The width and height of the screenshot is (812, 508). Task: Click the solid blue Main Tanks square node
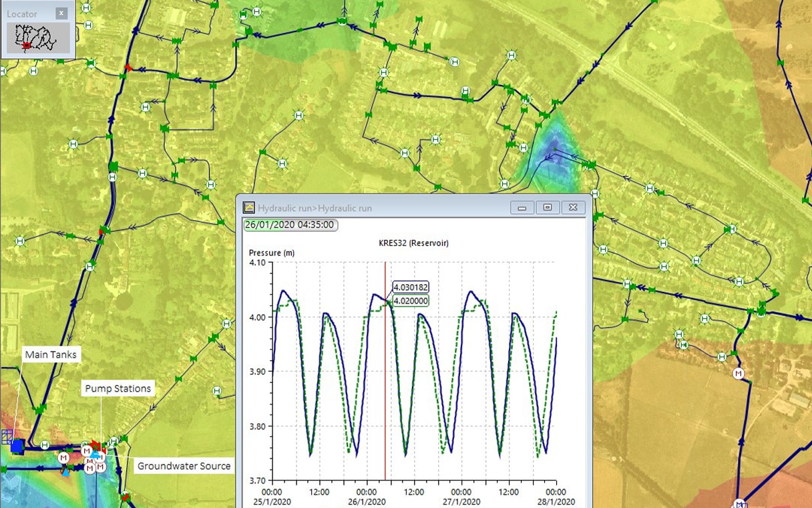18,446
